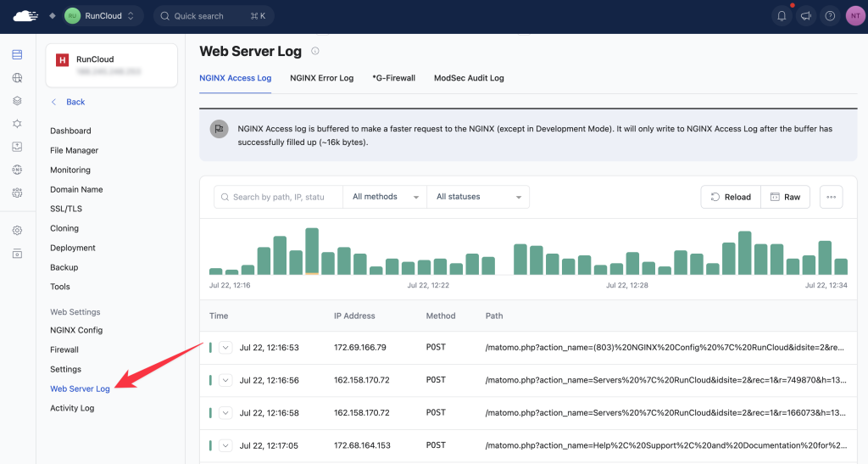Open Cloning menu item
The height and width of the screenshot is (464, 868).
pyautogui.click(x=64, y=228)
